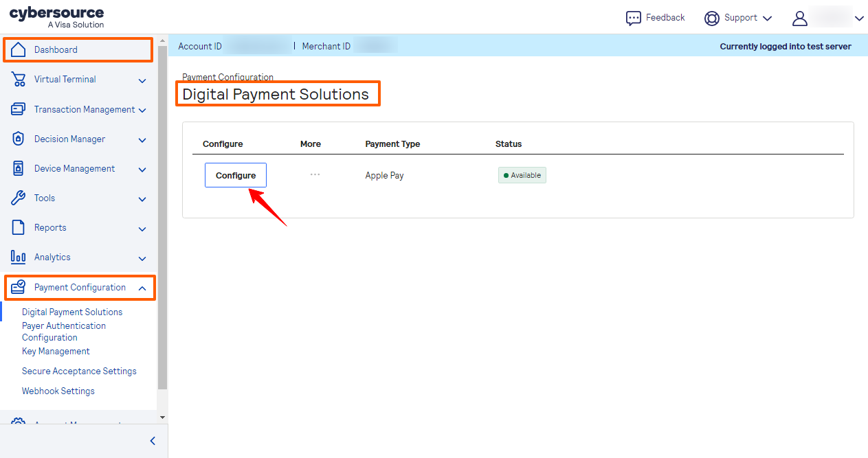Open the profile account icon top right
This screenshot has height=458, width=868.
pyautogui.click(x=799, y=18)
